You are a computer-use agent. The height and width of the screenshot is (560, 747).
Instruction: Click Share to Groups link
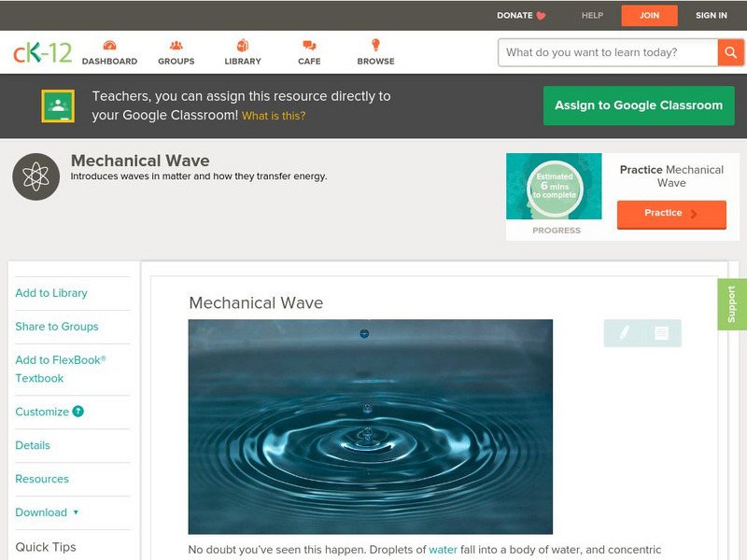click(x=57, y=327)
